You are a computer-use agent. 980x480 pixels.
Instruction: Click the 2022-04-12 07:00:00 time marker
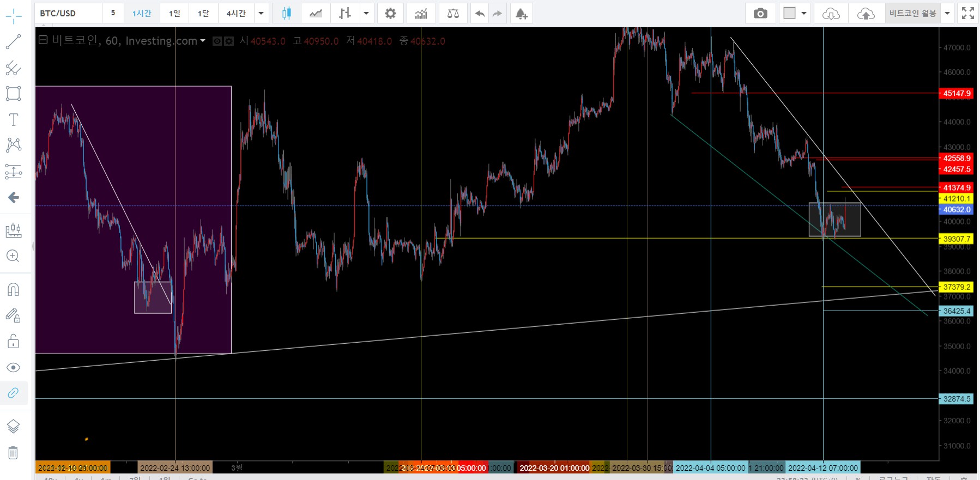[x=822, y=468]
